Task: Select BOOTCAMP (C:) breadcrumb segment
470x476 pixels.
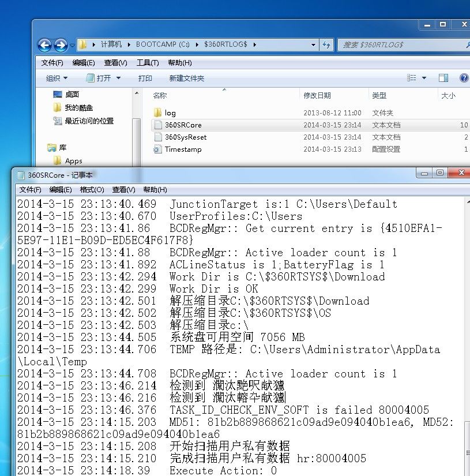Action: pos(163,44)
